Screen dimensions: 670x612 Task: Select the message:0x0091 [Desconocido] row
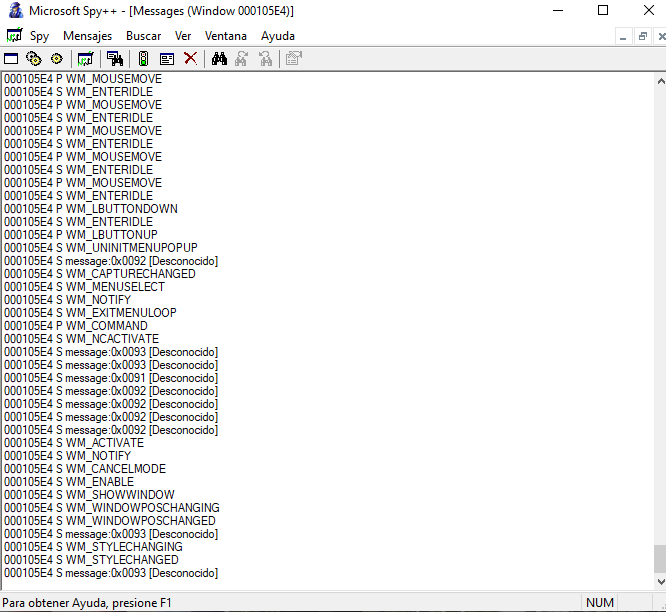click(111, 378)
